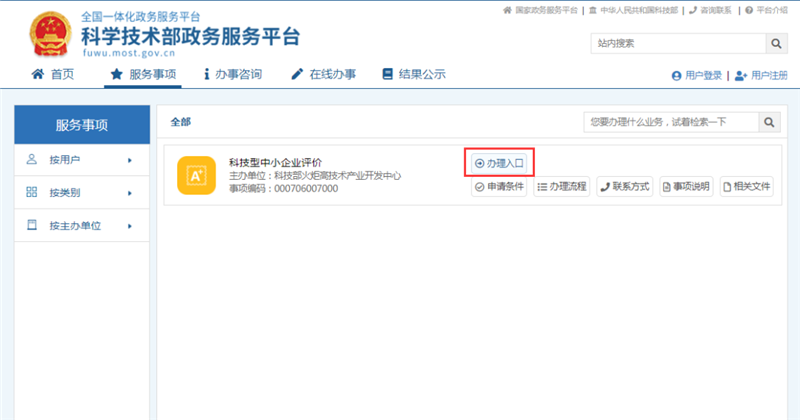Expand the 按主办单位 sidebar category
The height and width of the screenshot is (420, 800).
(82, 227)
